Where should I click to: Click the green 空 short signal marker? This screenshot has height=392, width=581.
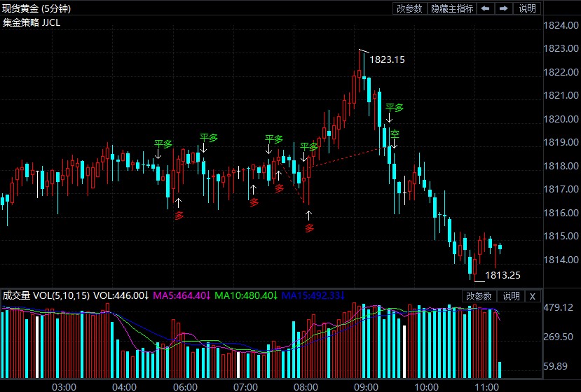[x=395, y=134]
